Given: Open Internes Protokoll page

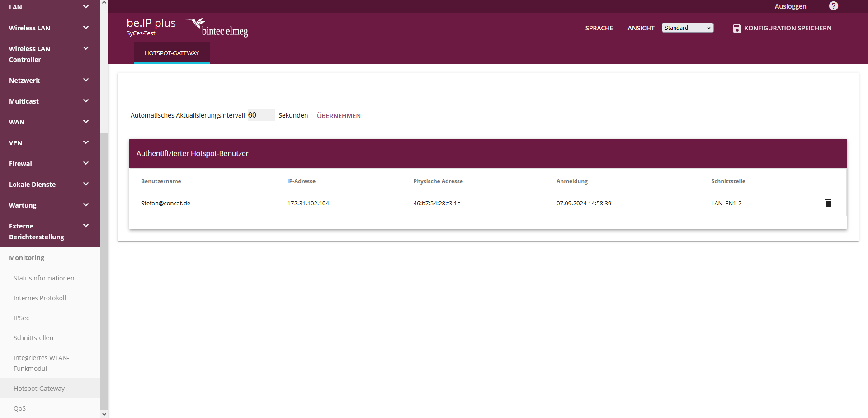Looking at the screenshot, I should 40,298.
